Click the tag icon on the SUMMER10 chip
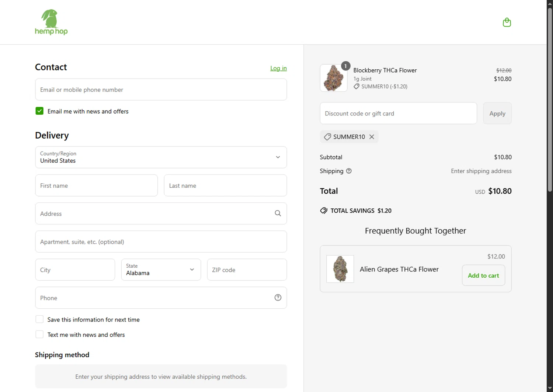 (327, 137)
